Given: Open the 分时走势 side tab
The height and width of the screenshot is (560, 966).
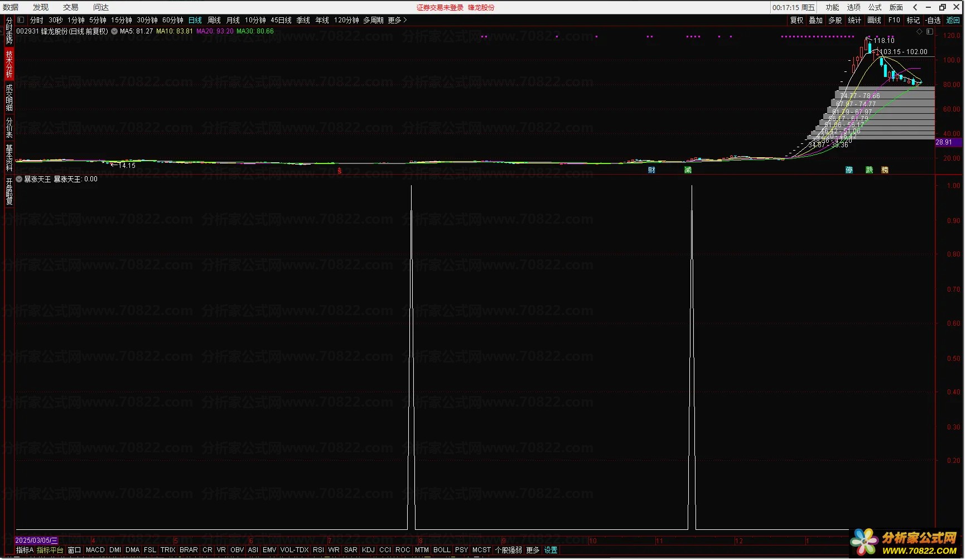Looking at the screenshot, I should point(9,31).
